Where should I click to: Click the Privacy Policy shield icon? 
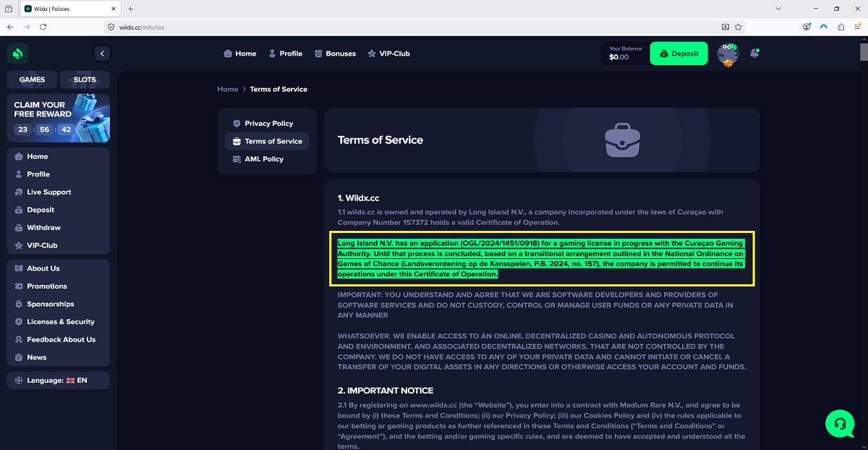tap(237, 124)
